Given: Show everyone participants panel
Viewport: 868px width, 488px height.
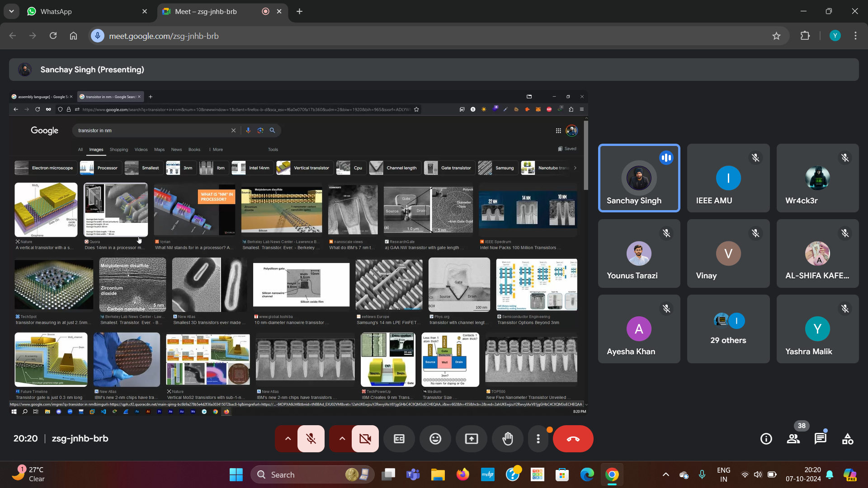Looking at the screenshot, I should pos(793,439).
